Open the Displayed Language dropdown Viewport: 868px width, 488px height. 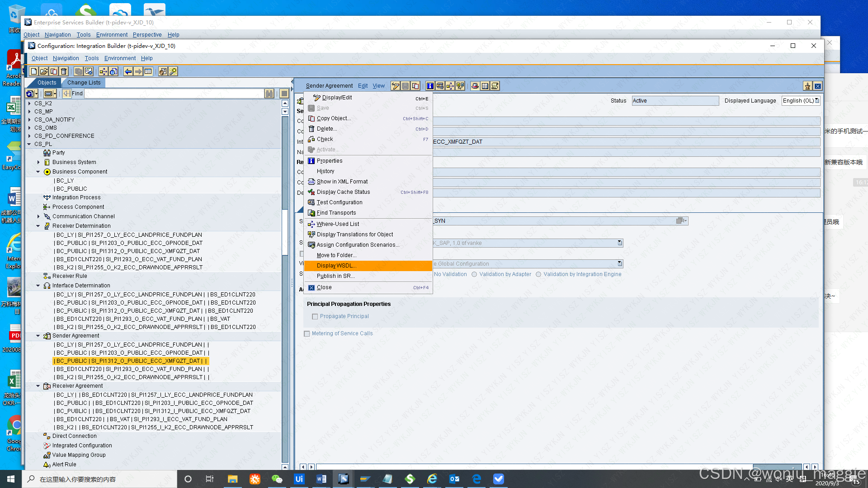(816, 101)
